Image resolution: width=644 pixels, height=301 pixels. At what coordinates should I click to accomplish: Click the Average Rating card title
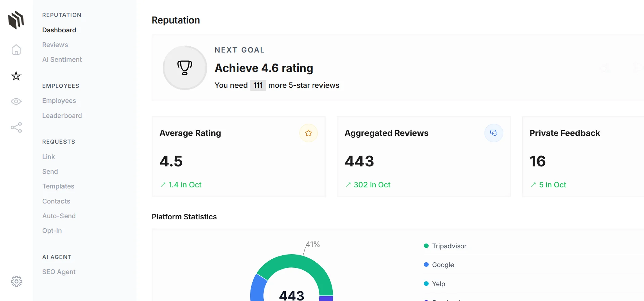point(190,133)
